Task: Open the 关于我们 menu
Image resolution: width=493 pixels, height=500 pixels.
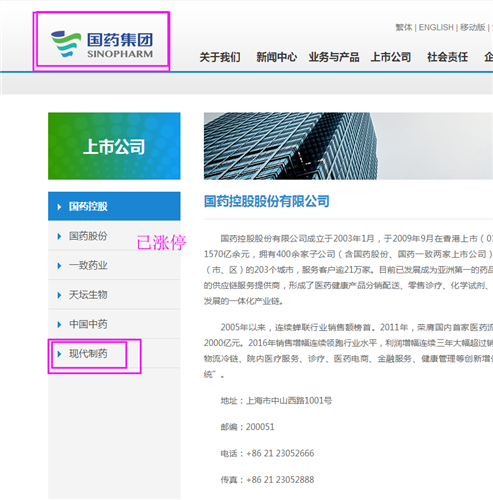Action: click(x=220, y=57)
